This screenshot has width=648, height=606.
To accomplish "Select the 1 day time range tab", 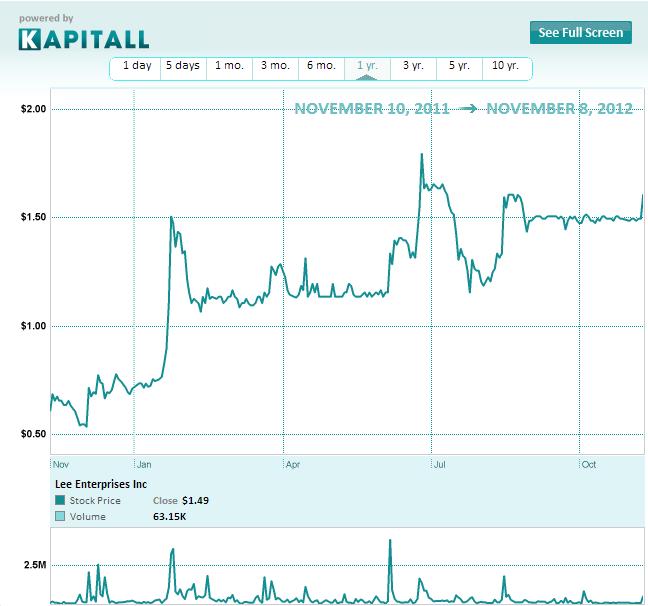I will coord(137,66).
